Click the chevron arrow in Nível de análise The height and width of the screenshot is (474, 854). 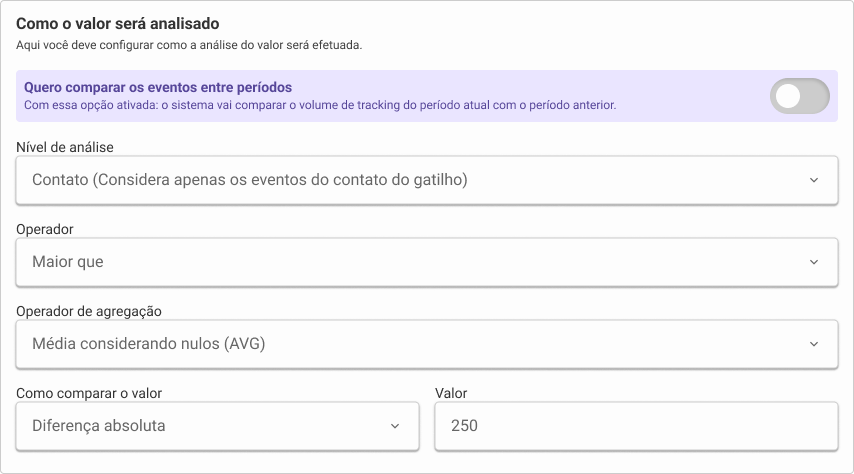click(x=814, y=180)
